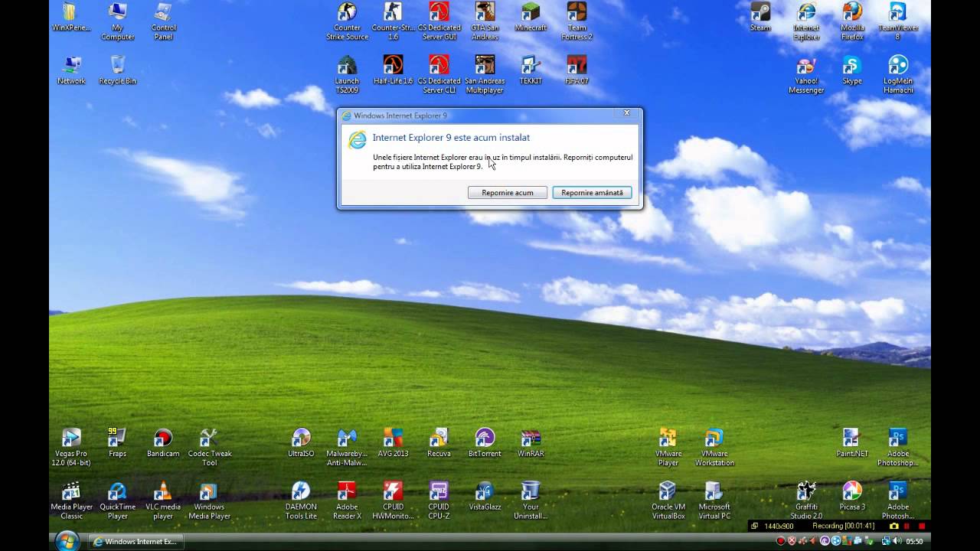The height and width of the screenshot is (551, 980).
Task: Select the Team Fortress 2 shortcut
Action: click(x=577, y=21)
